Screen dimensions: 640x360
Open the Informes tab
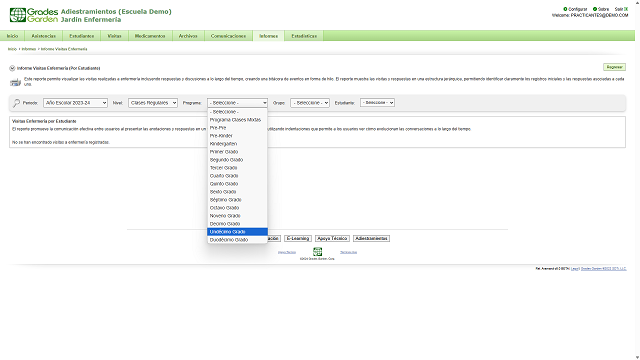pyautogui.click(x=269, y=36)
